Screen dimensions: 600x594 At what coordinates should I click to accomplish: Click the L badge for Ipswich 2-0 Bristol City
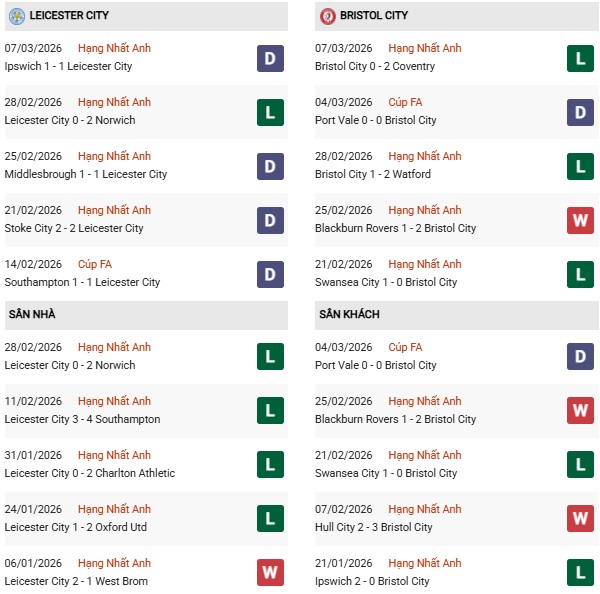(581, 573)
